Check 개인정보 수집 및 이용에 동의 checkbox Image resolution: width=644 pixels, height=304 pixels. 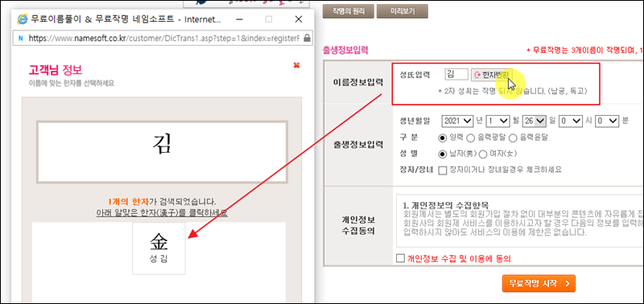pos(400,258)
